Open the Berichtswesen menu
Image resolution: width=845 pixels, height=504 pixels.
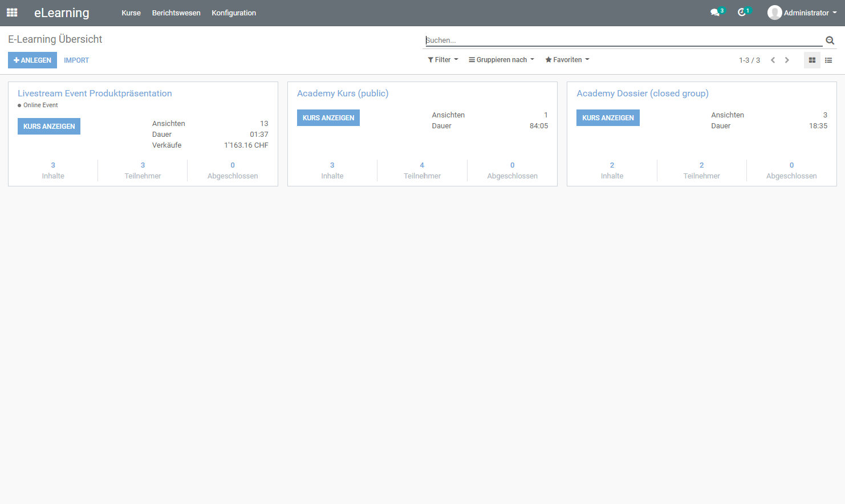[176, 13]
